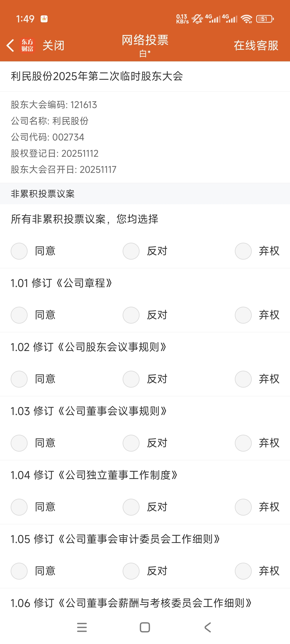Select 反对 for proposal 1.01 公司章程
290x644 pixels.
point(131,315)
